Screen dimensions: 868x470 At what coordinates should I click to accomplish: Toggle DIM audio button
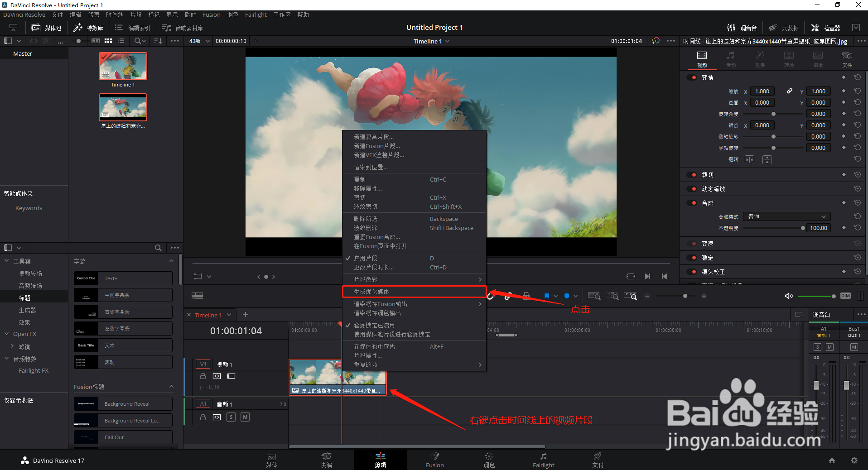845,296
